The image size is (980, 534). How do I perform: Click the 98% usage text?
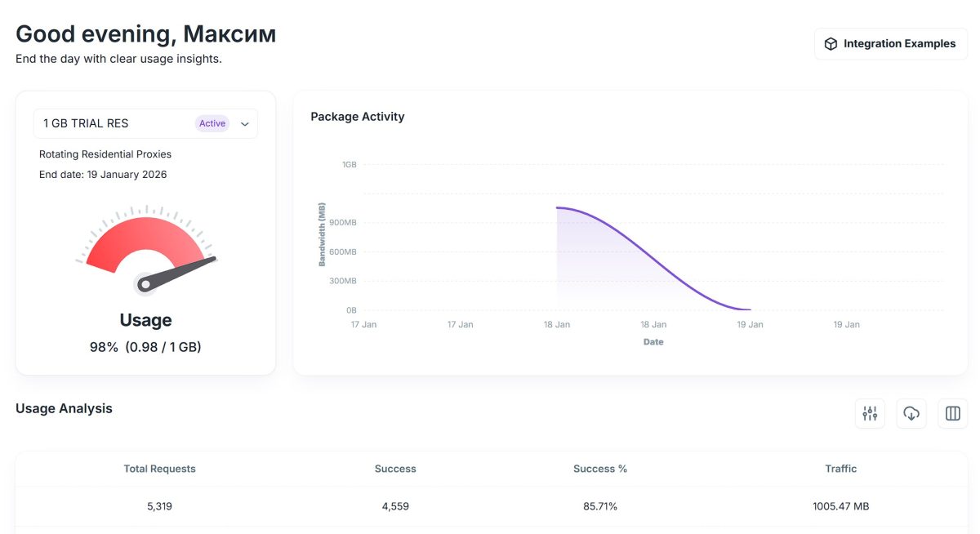point(104,347)
